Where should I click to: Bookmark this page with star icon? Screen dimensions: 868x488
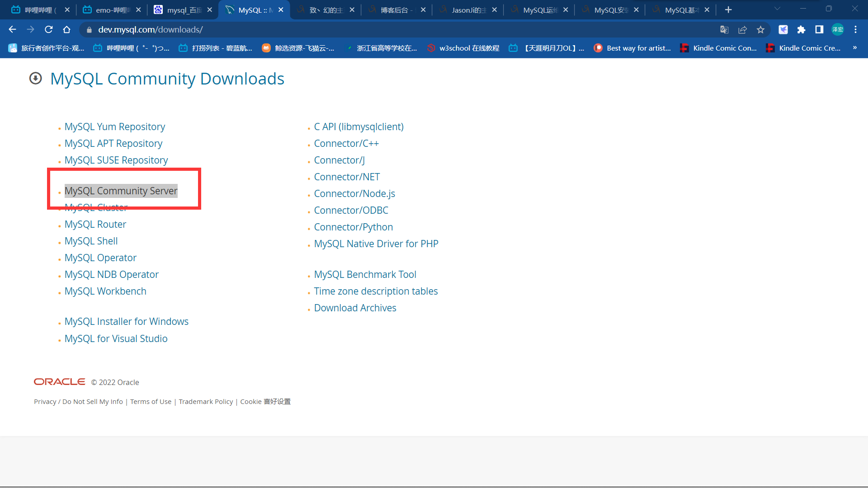(x=760, y=29)
